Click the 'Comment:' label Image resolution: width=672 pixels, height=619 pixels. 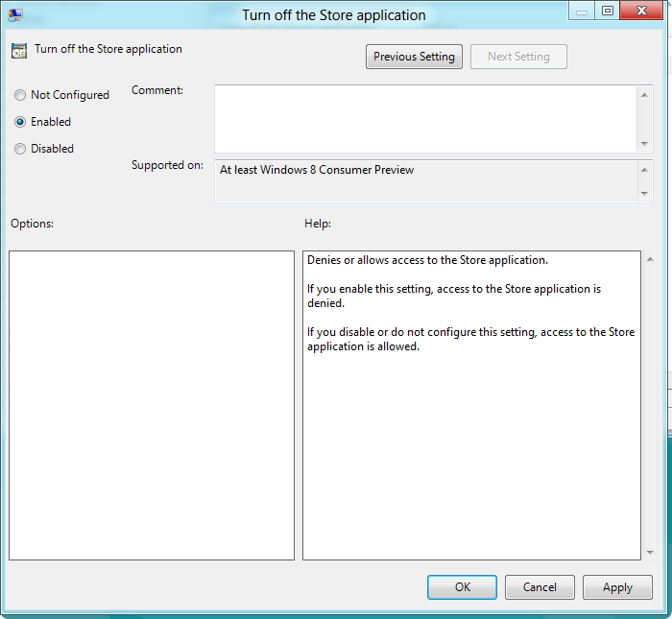coord(157,90)
